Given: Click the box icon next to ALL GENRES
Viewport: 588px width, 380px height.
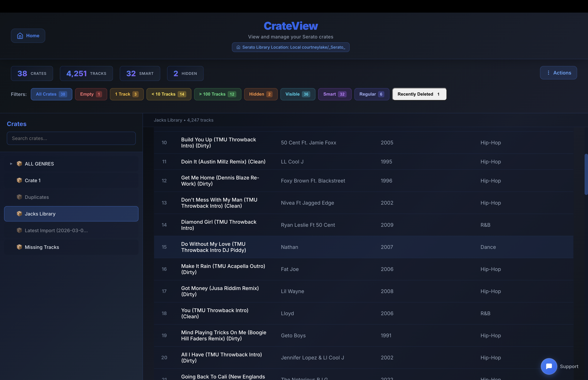Looking at the screenshot, I should (19, 164).
